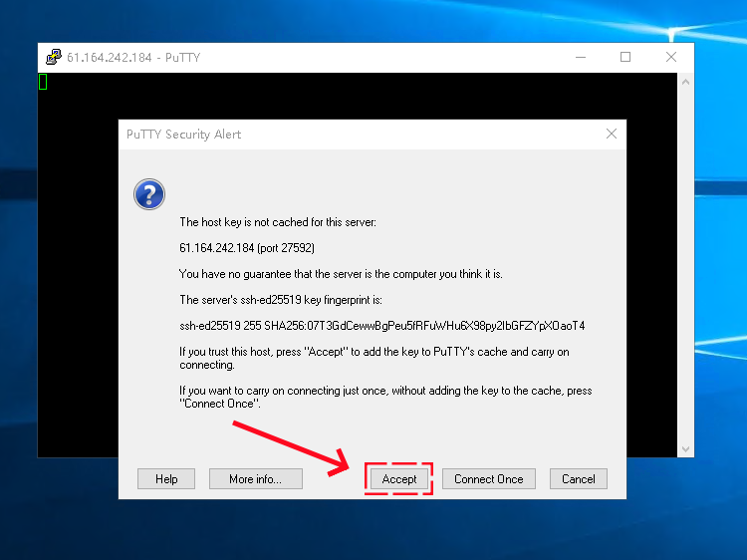The height and width of the screenshot is (560, 747).
Task: Close the PuTTY Security Alert dialog
Action: coord(612,135)
